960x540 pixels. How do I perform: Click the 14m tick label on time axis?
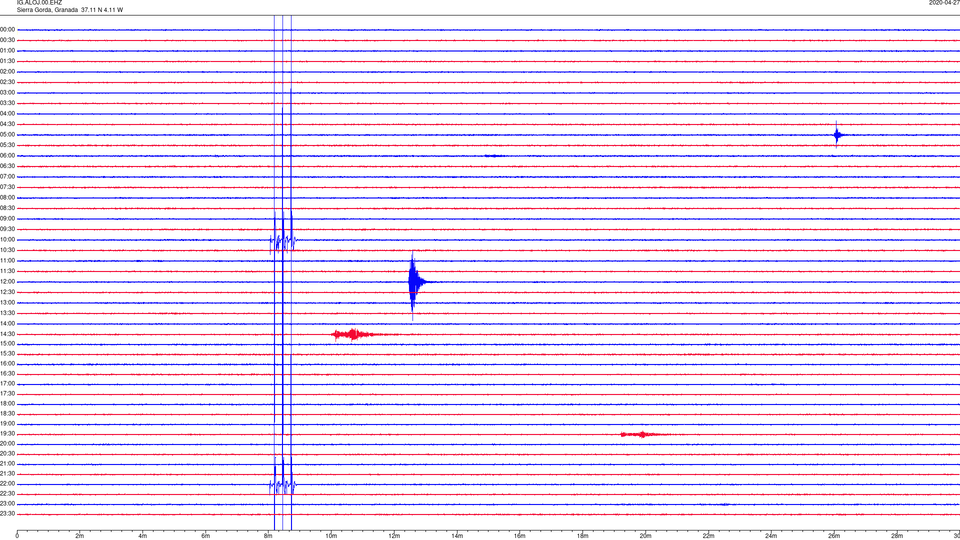tap(457, 536)
